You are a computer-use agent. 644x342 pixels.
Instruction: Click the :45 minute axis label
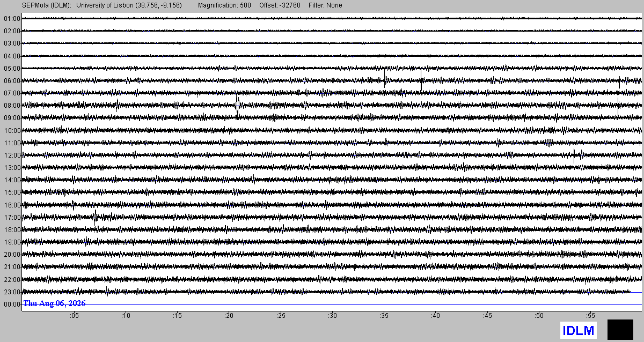(487, 316)
